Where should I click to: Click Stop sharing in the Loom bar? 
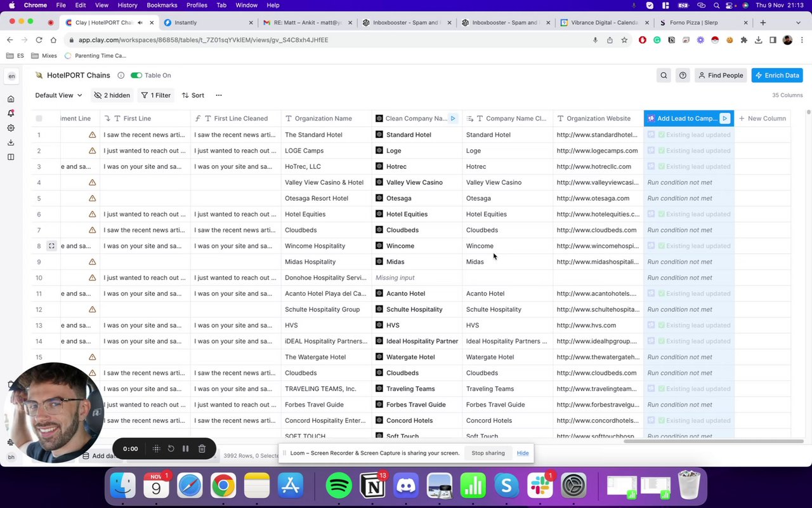click(488, 453)
